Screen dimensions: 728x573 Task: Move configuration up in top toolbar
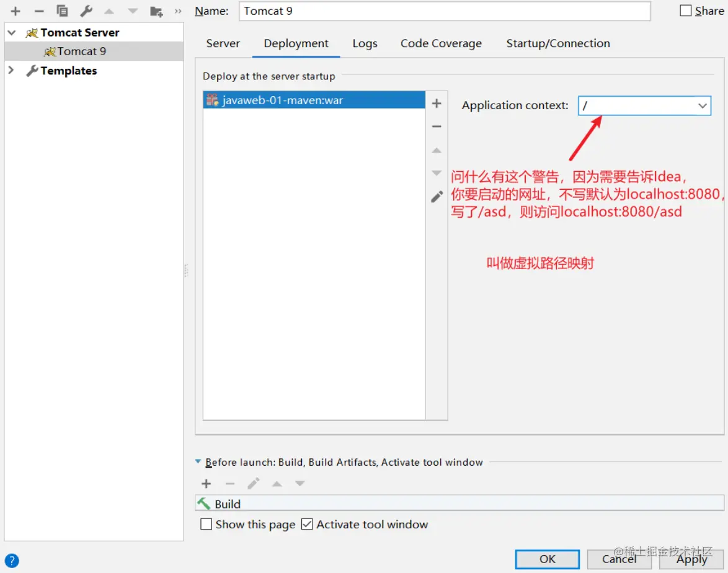(109, 11)
